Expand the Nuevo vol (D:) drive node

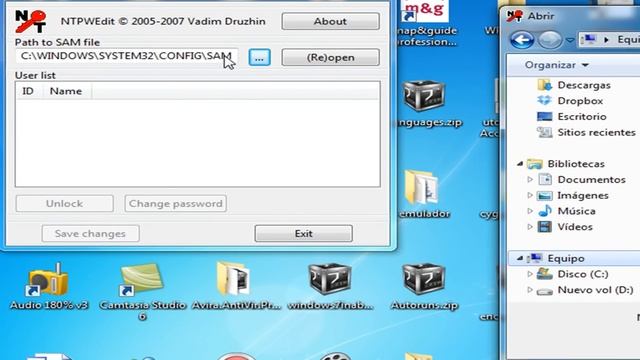click(x=530, y=290)
